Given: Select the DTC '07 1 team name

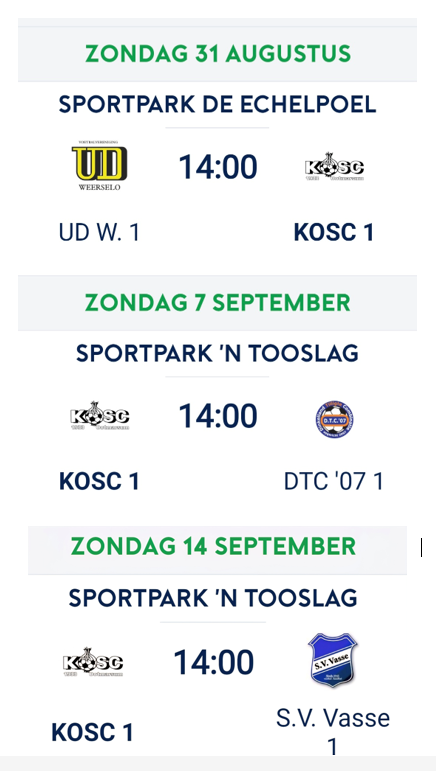Looking at the screenshot, I should [x=334, y=481].
